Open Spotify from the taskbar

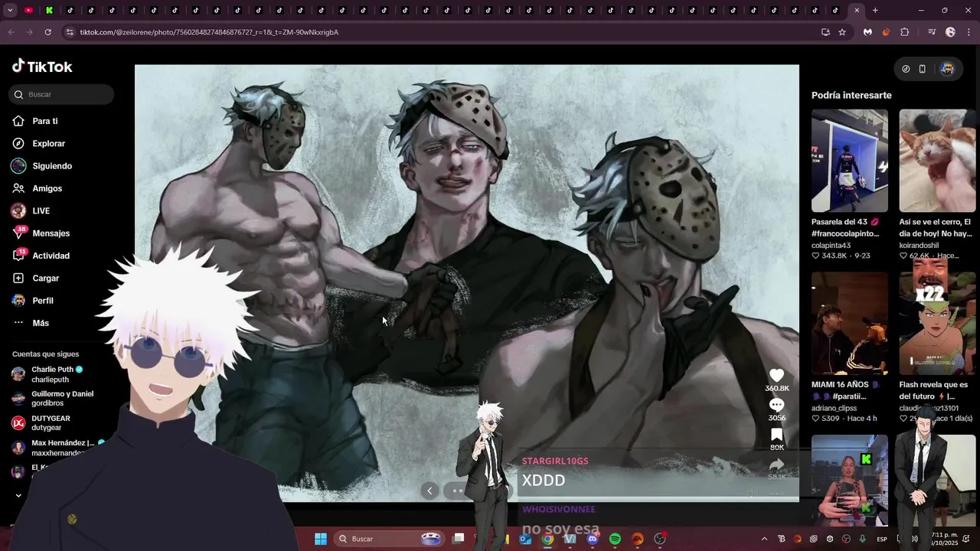(x=615, y=539)
